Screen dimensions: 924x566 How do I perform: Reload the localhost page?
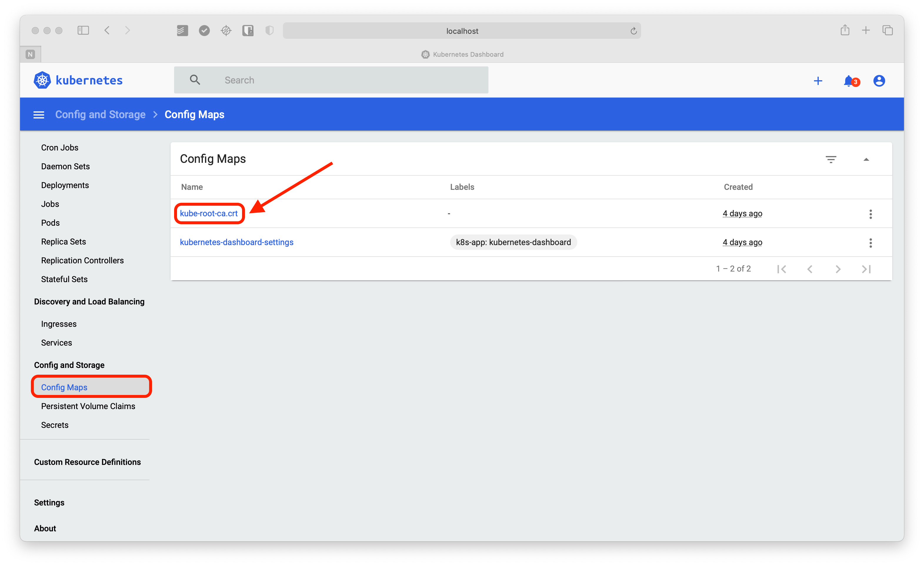pyautogui.click(x=633, y=31)
